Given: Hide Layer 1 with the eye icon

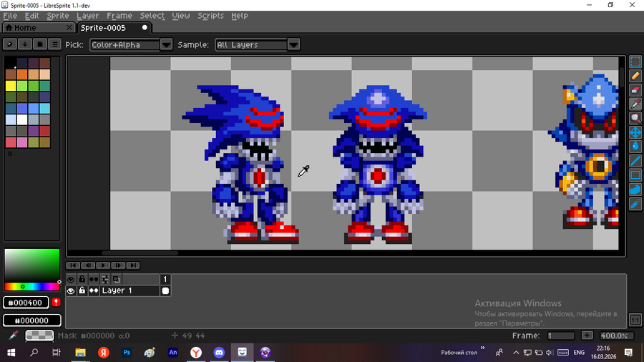Looking at the screenshot, I should (71, 290).
